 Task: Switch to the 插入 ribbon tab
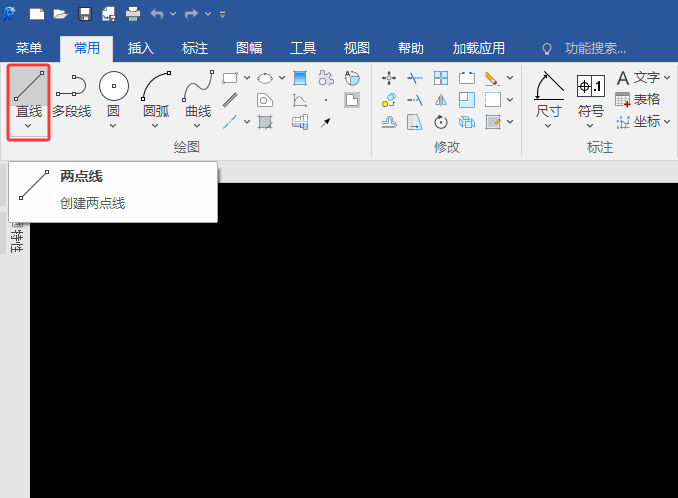[141, 48]
